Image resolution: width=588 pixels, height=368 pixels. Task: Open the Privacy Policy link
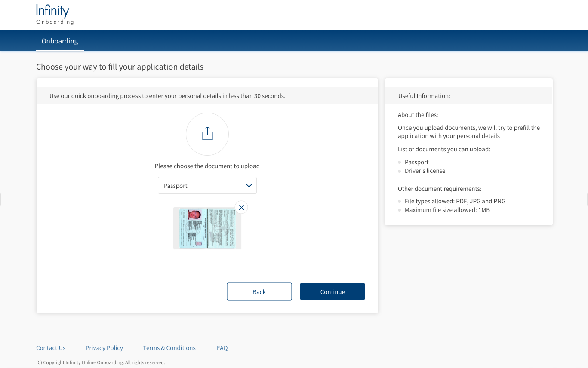click(104, 348)
